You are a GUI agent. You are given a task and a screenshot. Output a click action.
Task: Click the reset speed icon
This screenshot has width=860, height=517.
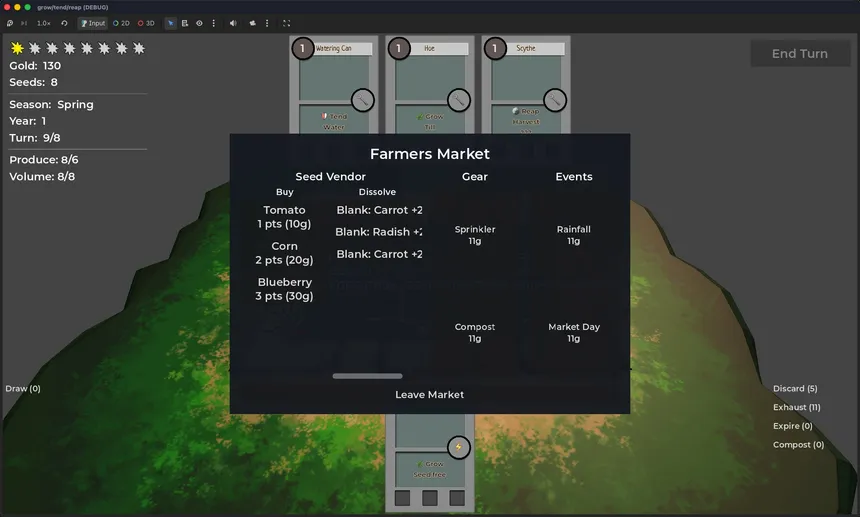point(65,23)
